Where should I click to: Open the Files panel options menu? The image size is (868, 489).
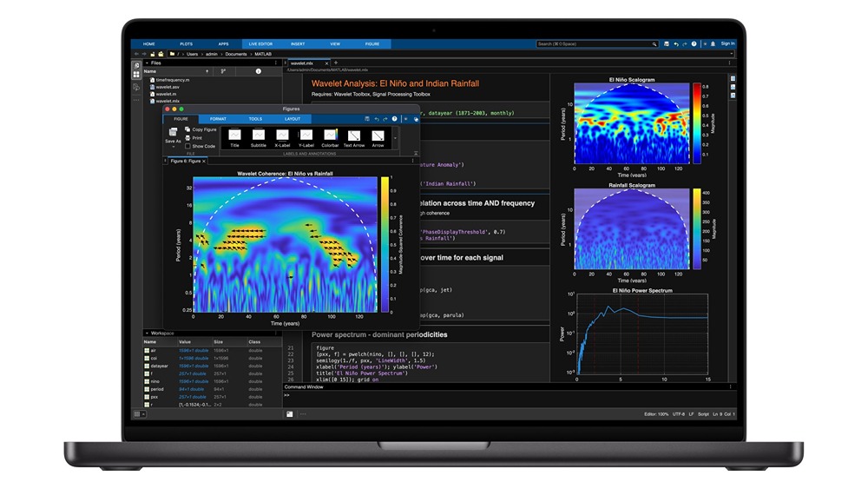pyautogui.click(x=276, y=63)
